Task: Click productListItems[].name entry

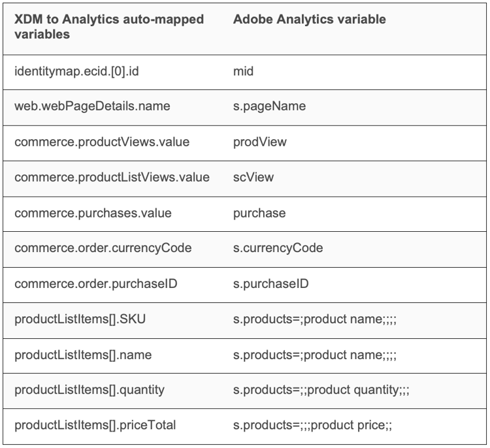Action: [83, 355]
